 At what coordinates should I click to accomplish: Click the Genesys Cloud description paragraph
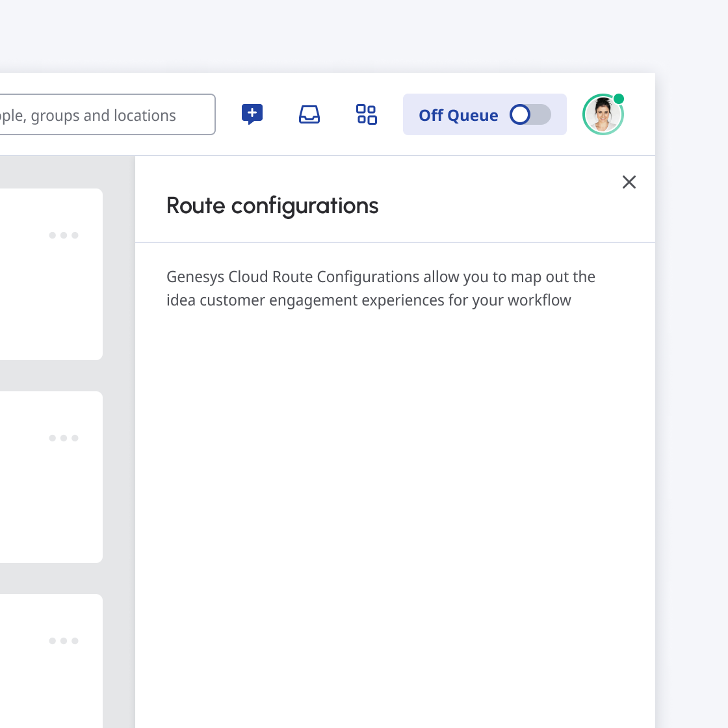380,289
